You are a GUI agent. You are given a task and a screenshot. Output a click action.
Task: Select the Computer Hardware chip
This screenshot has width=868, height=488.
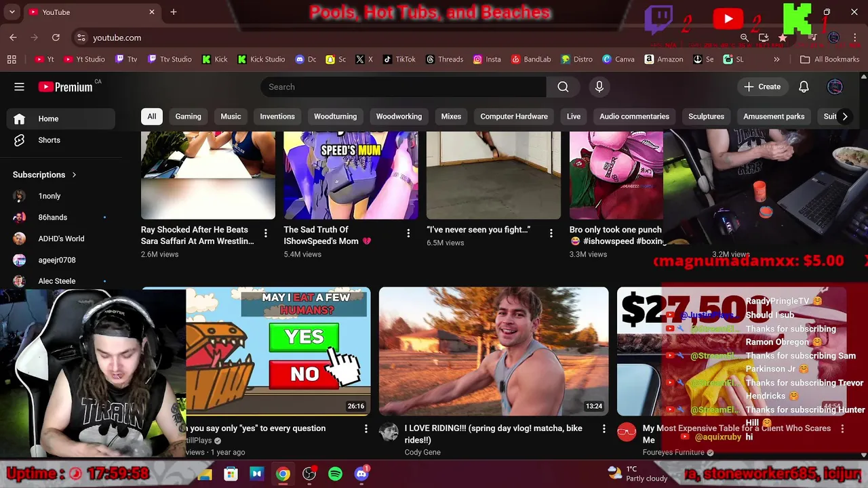point(514,117)
